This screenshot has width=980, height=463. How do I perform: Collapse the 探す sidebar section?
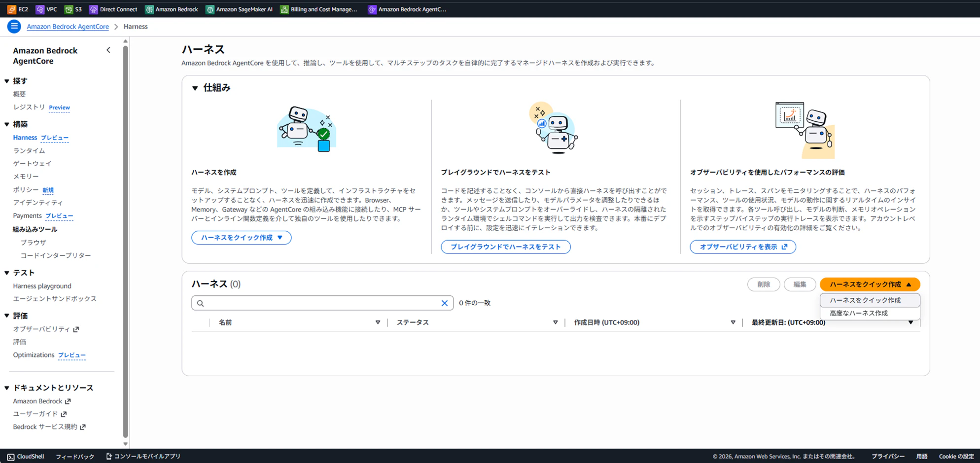tap(7, 81)
